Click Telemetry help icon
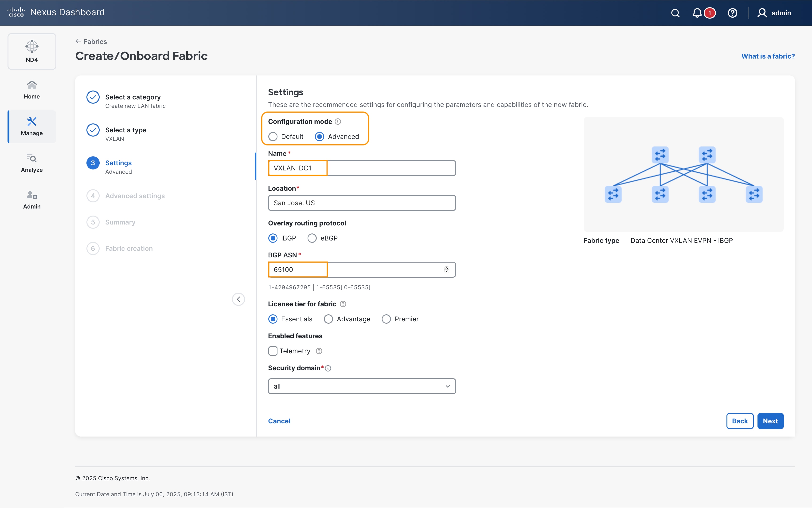The height and width of the screenshot is (508, 812). coord(319,351)
